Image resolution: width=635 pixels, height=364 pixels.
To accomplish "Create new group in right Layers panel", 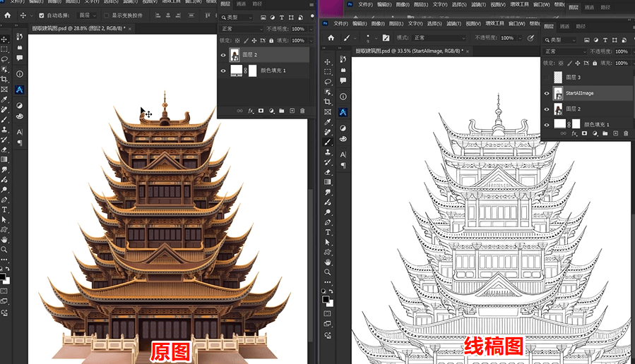I will click(x=605, y=133).
